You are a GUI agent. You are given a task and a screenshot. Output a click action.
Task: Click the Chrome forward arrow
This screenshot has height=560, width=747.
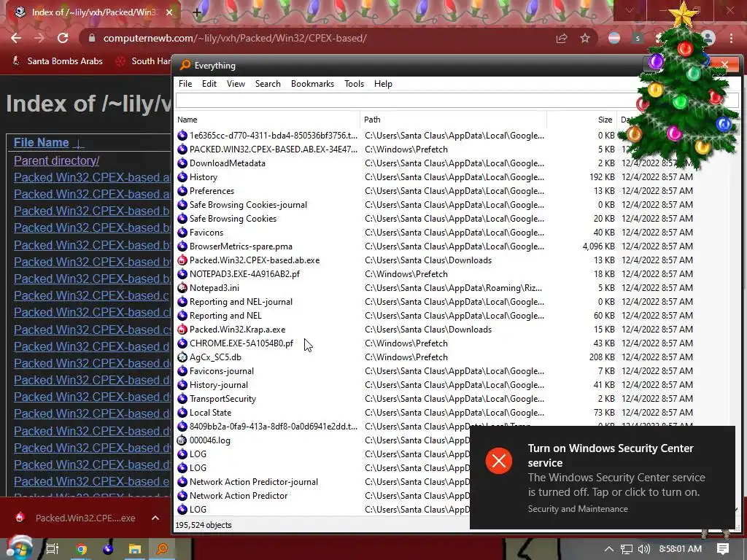(39, 38)
